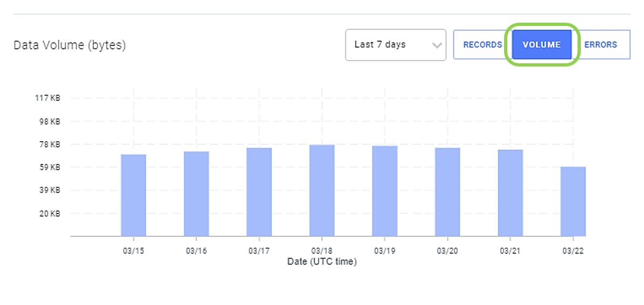The height and width of the screenshot is (305, 644).
Task: Click the Data Volume (bytes) heading
Action: 70,45
